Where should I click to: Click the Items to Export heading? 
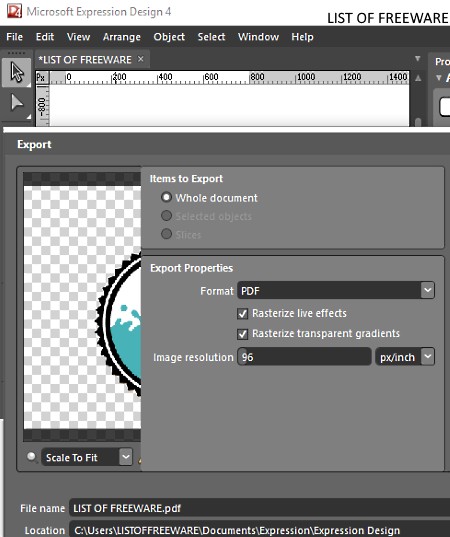[x=186, y=178]
